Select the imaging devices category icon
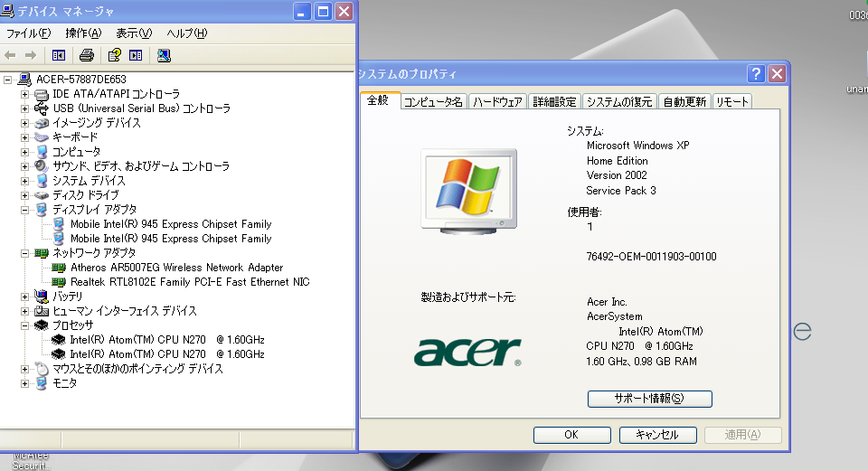The height and width of the screenshot is (471, 868). click(x=42, y=123)
